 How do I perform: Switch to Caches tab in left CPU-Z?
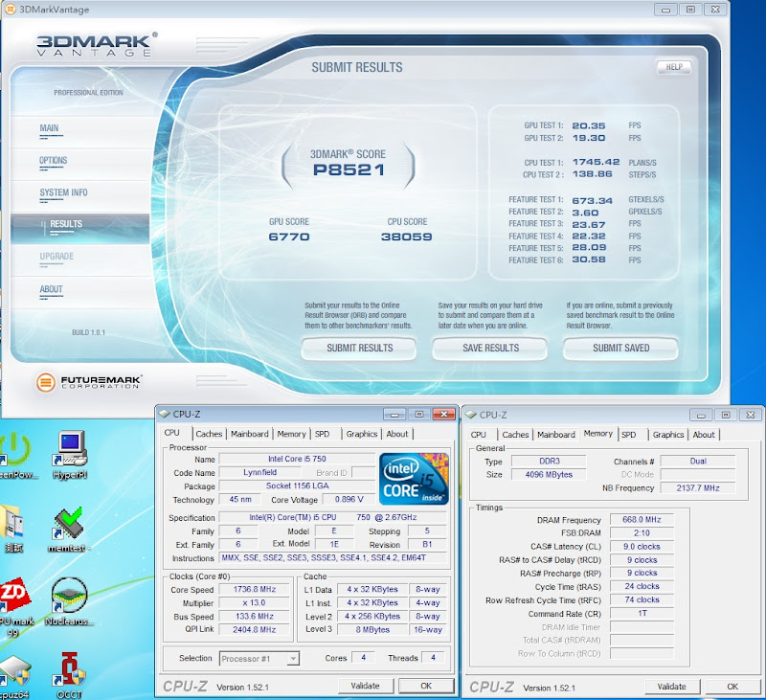click(x=209, y=434)
